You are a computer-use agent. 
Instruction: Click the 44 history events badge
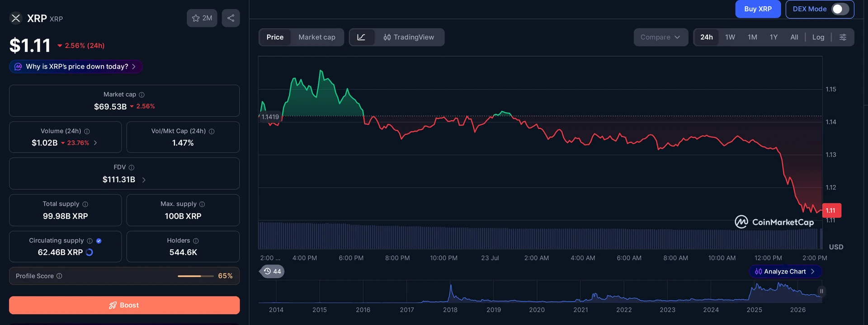coord(272,271)
